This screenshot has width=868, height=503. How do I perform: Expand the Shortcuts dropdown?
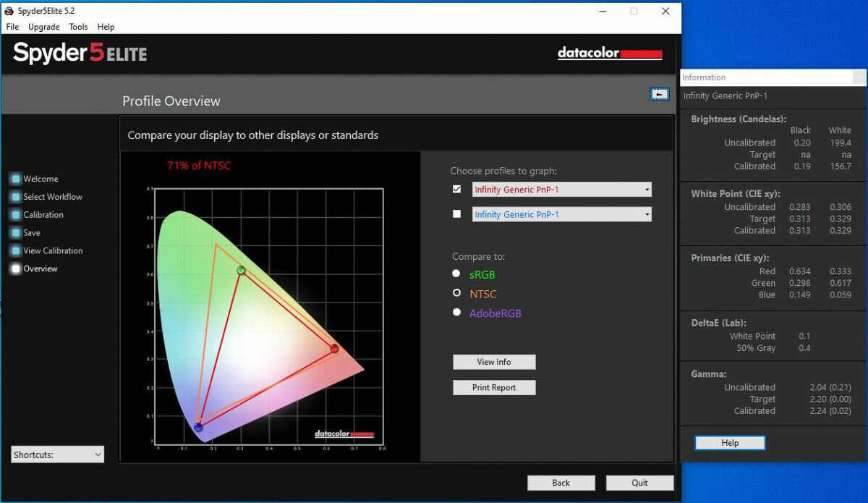(x=58, y=455)
